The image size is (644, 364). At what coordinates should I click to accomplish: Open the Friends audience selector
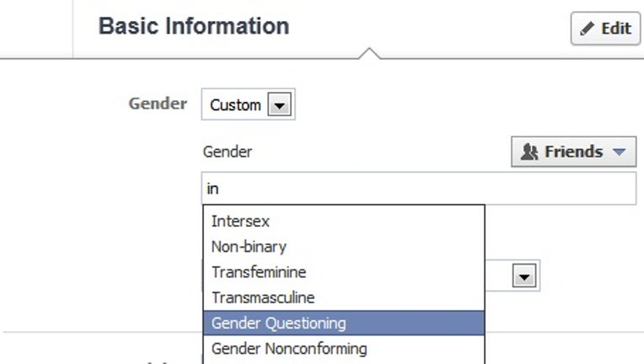[x=574, y=152]
